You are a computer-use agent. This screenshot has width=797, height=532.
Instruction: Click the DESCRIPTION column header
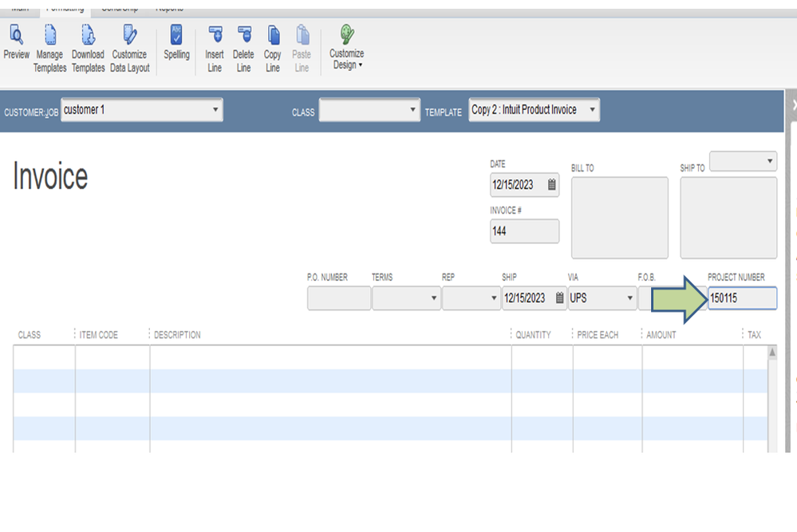[x=177, y=335]
